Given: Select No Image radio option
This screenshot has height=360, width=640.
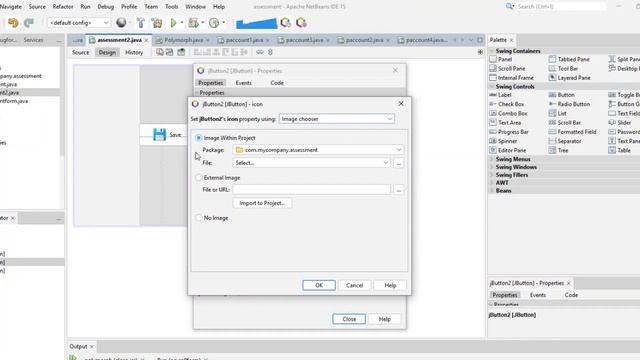Looking at the screenshot, I should [199, 218].
